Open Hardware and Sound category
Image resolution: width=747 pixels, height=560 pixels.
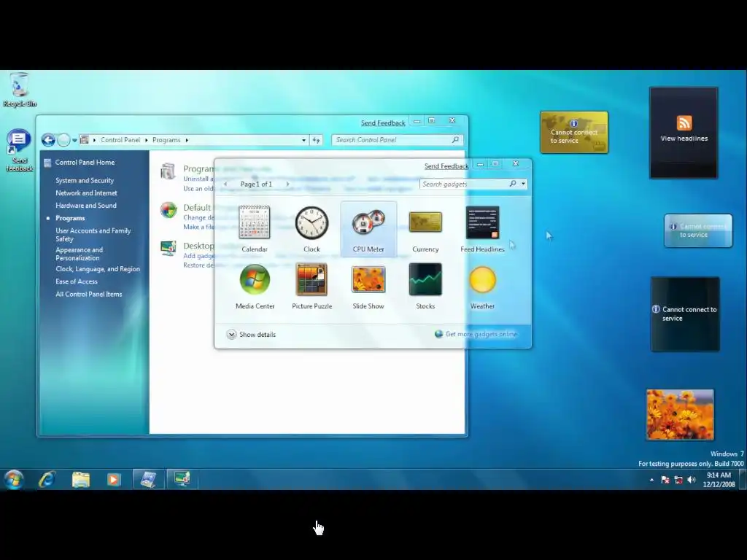(86, 205)
